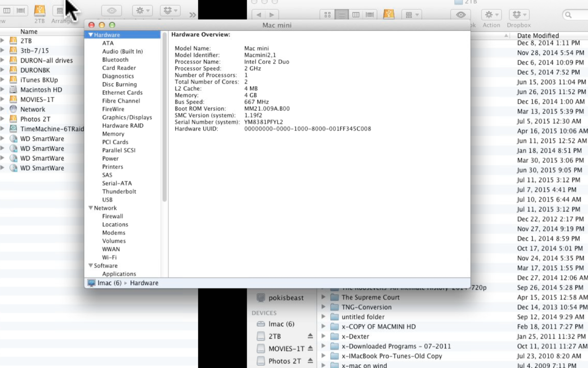Switch left Finder window to column view
This screenshot has width=588, height=368.
click(7, 11)
